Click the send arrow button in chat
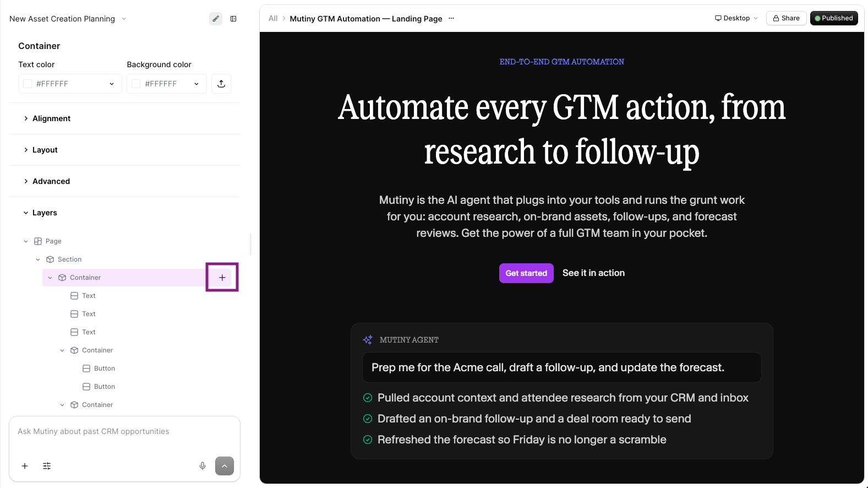The image size is (868, 488). [x=225, y=466]
